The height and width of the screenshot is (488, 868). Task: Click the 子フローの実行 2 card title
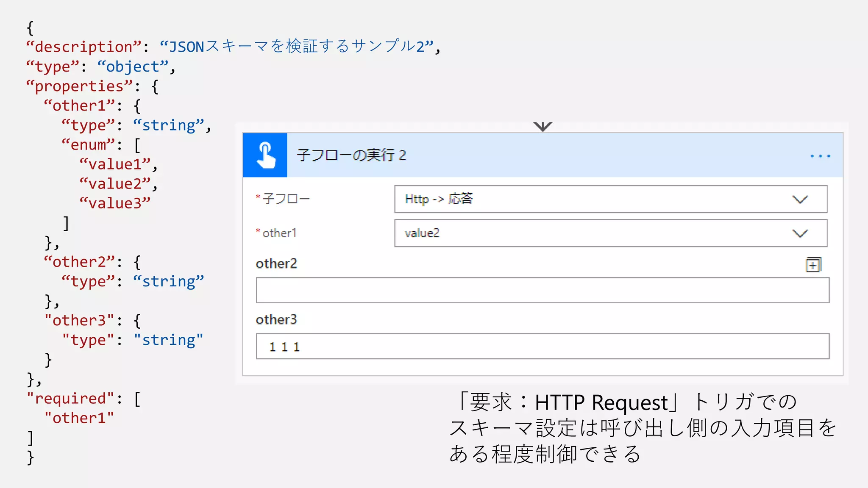click(x=351, y=155)
